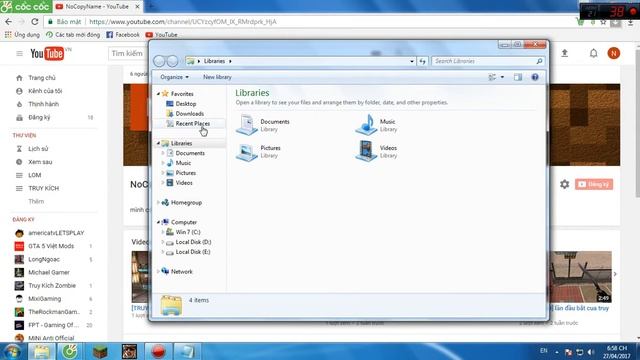Open the Videos library icon

(x=366, y=151)
